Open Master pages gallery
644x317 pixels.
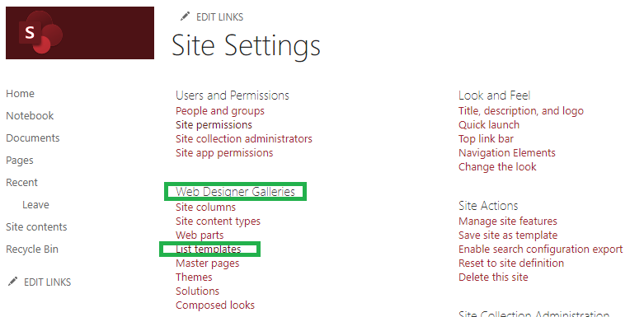pos(208,263)
